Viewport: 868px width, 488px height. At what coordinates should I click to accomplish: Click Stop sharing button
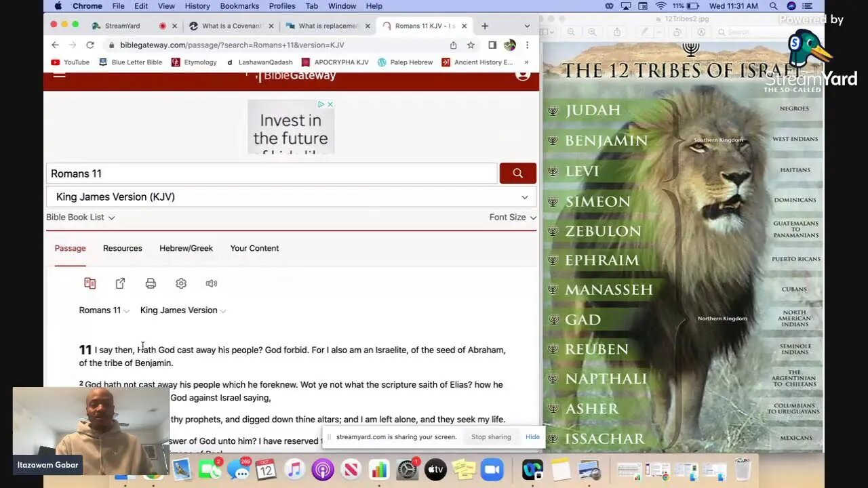click(x=491, y=437)
